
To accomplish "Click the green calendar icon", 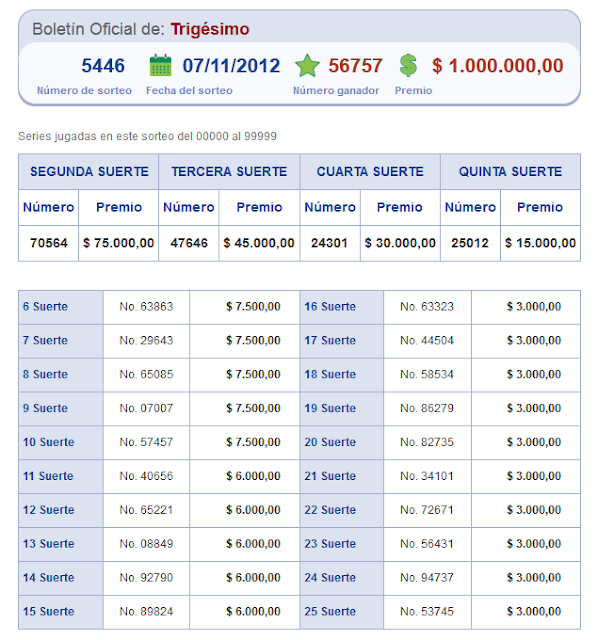I will pyautogui.click(x=160, y=65).
